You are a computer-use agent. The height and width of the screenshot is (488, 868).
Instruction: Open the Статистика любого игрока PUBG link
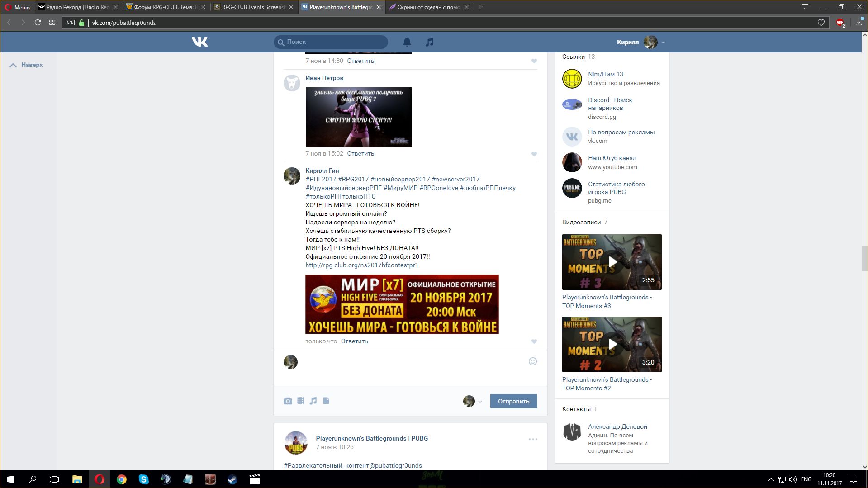pyautogui.click(x=616, y=188)
